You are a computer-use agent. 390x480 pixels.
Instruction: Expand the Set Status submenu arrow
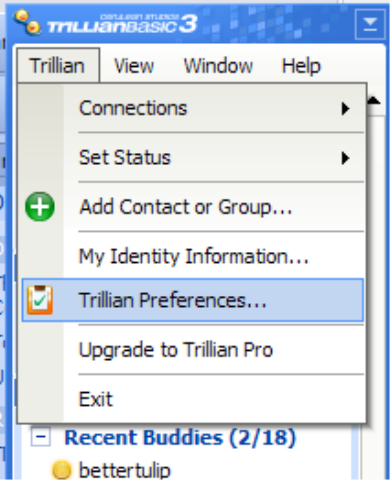pos(346,158)
